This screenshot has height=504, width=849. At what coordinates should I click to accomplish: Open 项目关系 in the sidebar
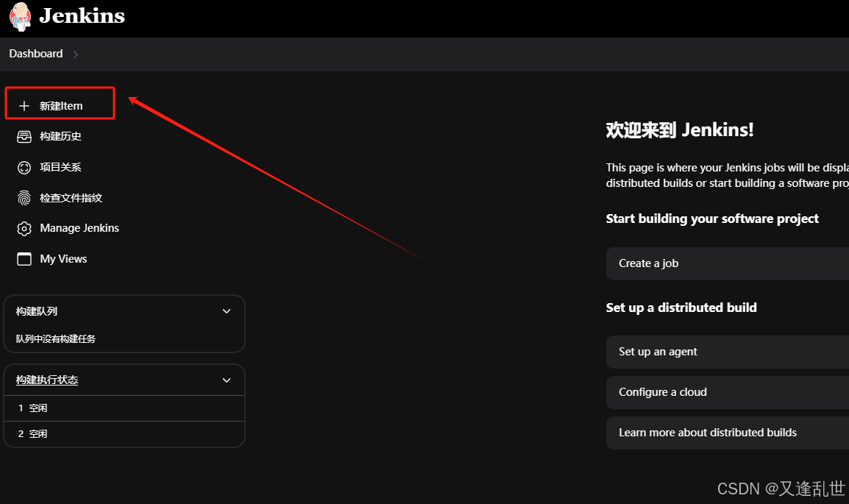click(x=60, y=167)
